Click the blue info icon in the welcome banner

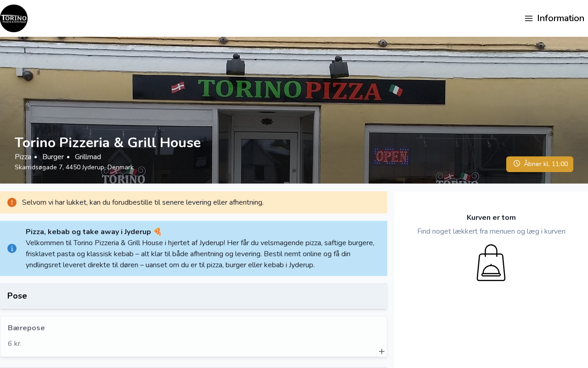pos(12,248)
